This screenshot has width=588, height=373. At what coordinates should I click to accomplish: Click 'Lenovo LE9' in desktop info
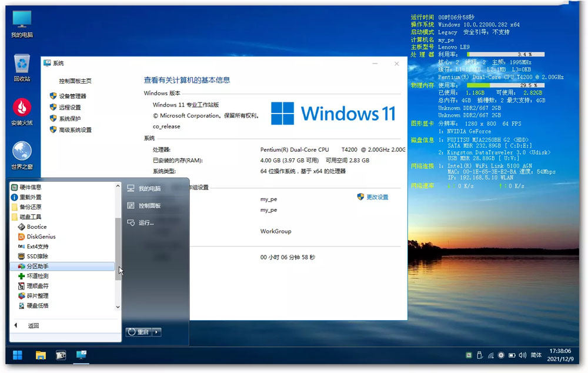coord(454,47)
